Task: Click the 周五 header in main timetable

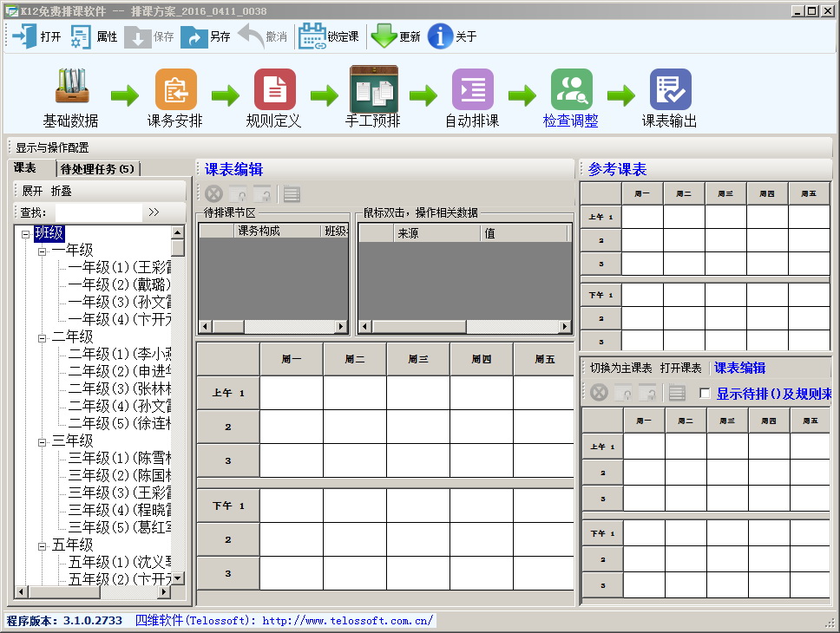Action: point(544,359)
